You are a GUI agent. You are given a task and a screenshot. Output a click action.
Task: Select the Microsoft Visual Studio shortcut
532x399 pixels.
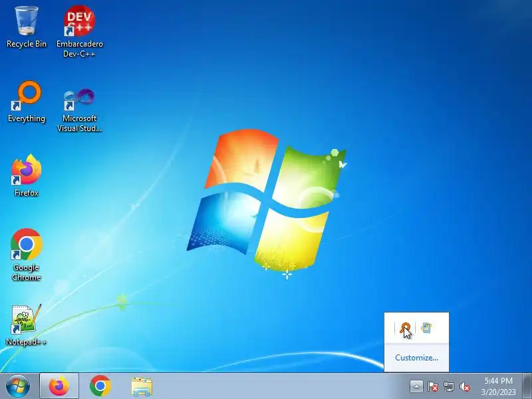click(79, 109)
